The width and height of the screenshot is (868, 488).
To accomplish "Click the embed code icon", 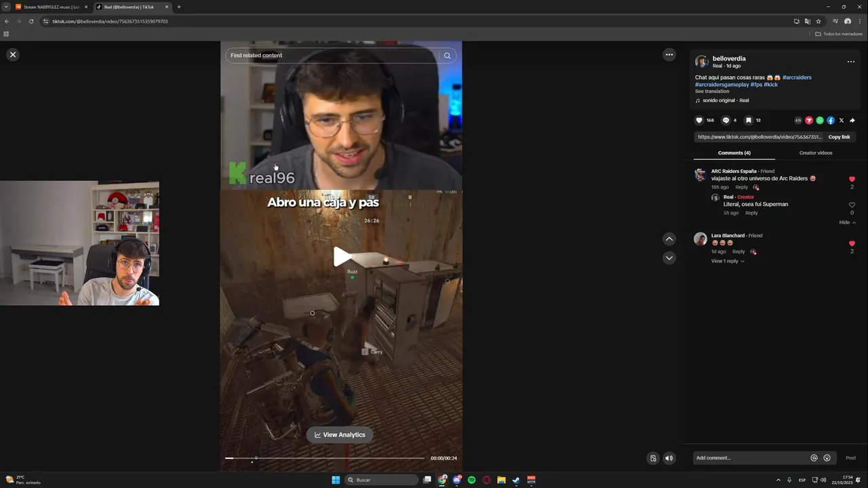I will point(798,120).
